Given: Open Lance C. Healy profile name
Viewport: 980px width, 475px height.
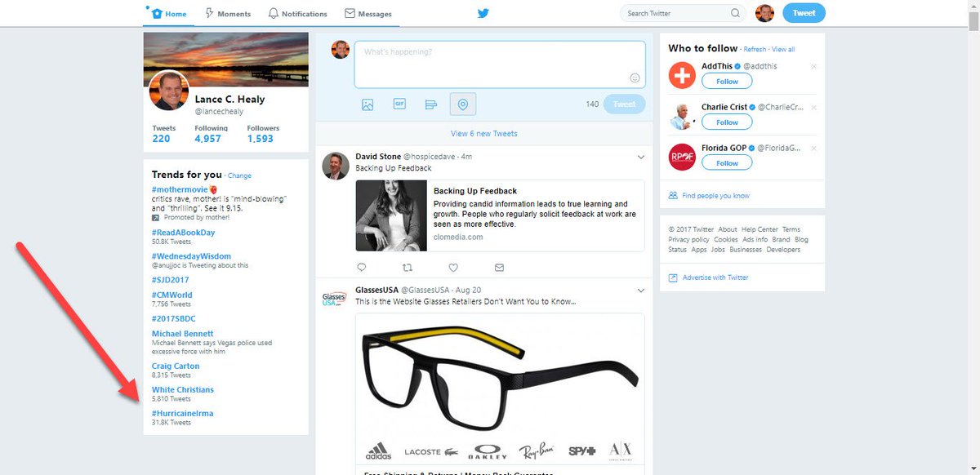Looking at the screenshot, I should [x=229, y=100].
